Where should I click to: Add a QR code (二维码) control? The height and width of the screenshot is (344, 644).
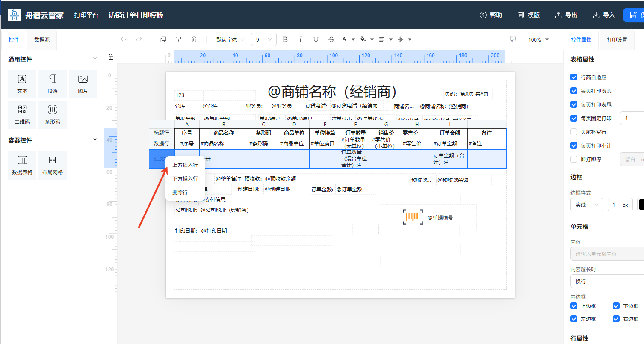click(22, 115)
